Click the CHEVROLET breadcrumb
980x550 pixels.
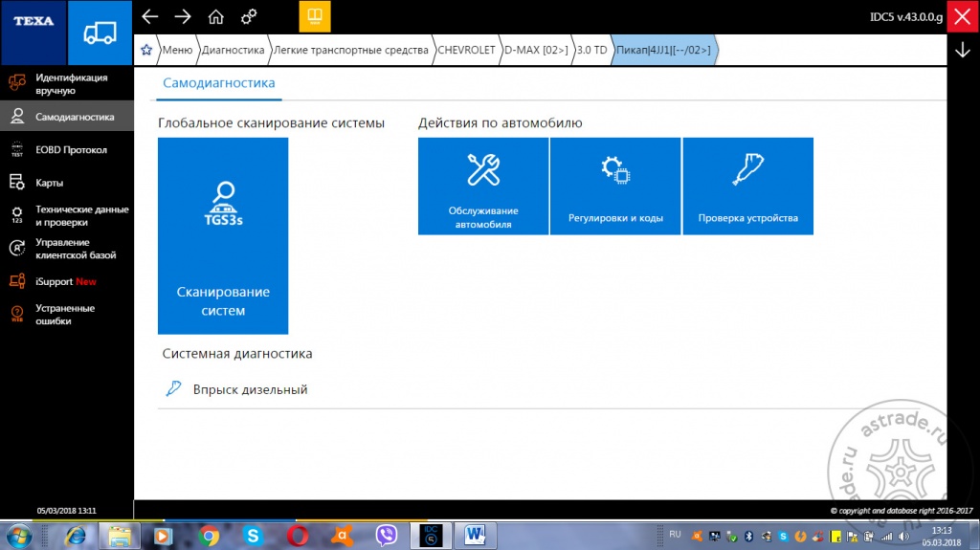pyautogui.click(x=466, y=50)
